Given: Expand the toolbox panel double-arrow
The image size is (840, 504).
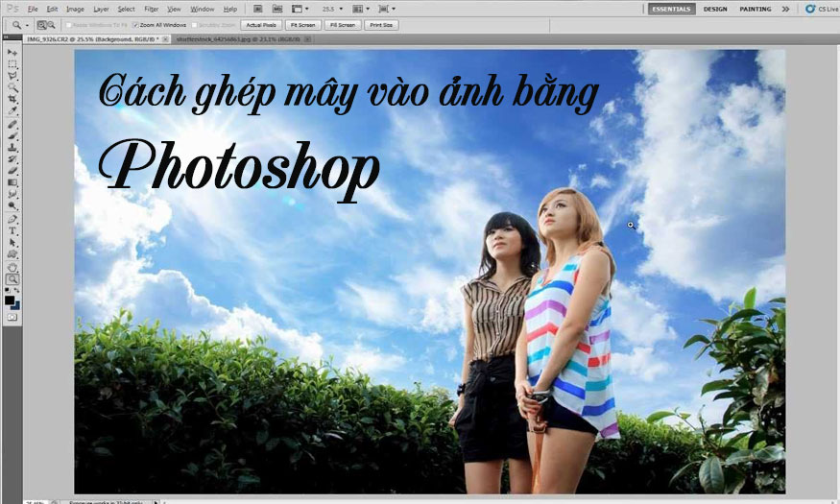Looking at the screenshot, I should pyautogui.click(x=6, y=37).
